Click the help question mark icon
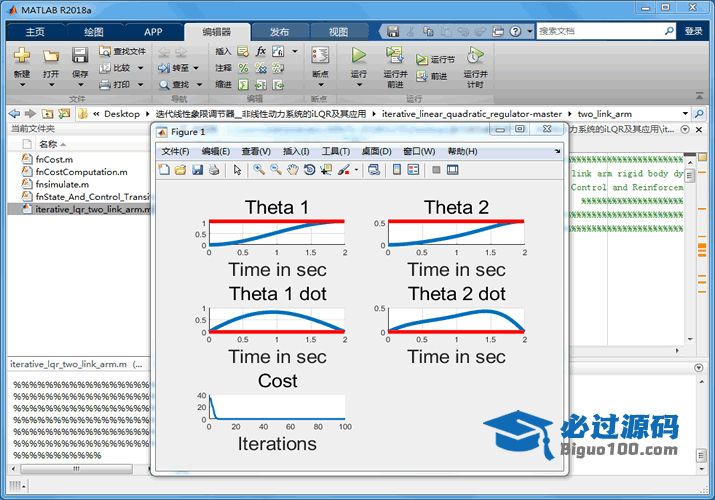Screen dimensions: 715x500 pos(515,31)
